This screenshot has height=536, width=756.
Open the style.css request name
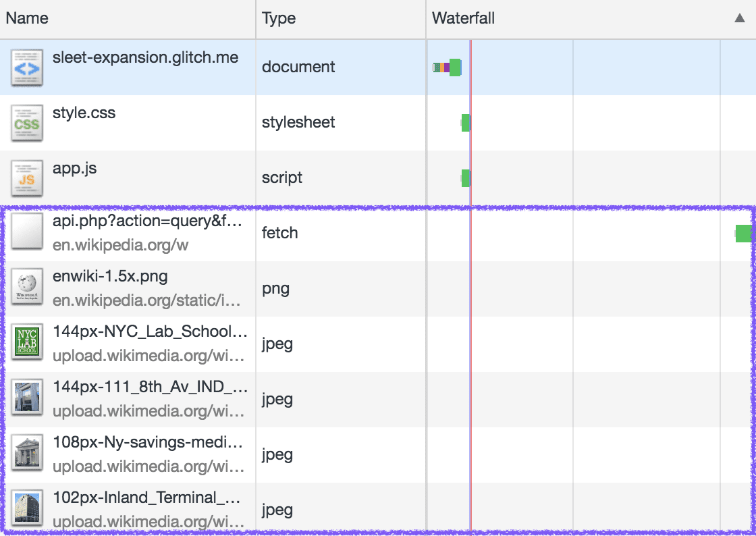[84, 113]
